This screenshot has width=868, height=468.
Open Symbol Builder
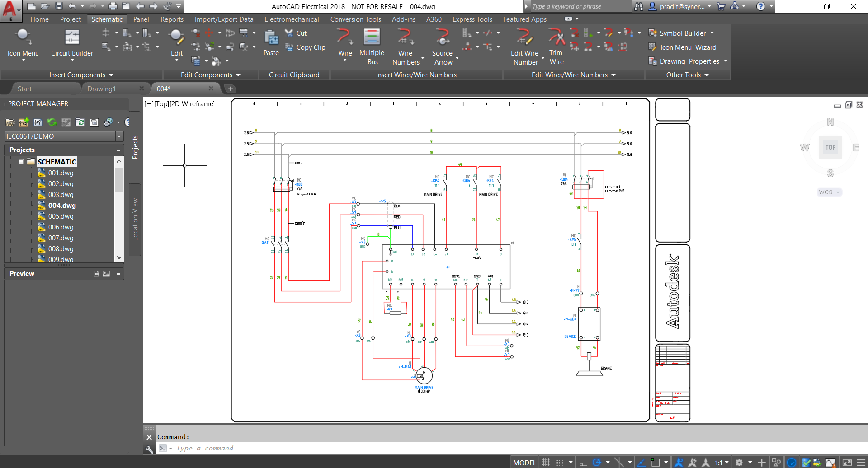(682, 33)
